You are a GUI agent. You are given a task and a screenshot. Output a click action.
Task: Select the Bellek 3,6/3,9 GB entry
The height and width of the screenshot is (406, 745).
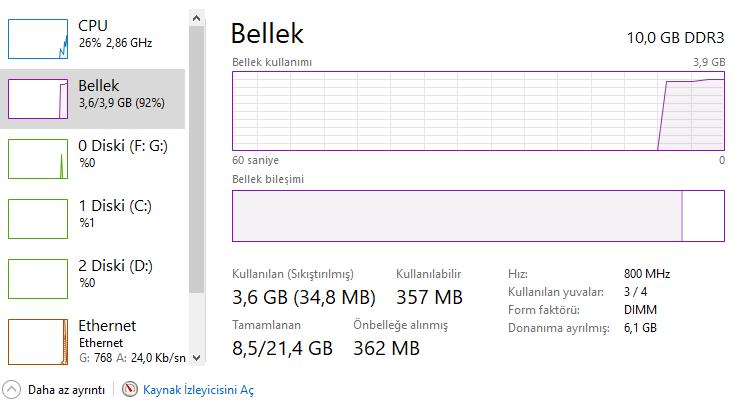[x=121, y=94]
